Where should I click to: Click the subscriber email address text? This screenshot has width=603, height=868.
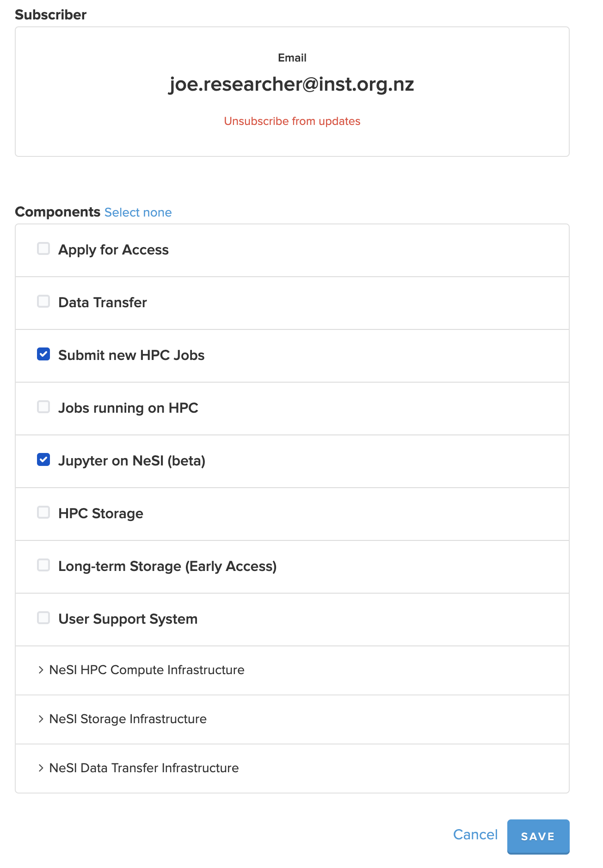point(291,84)
